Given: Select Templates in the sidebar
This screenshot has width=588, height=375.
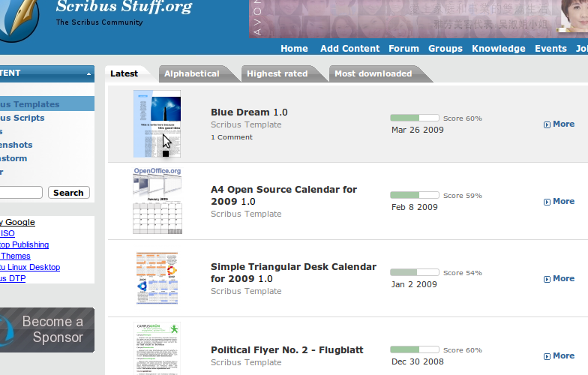Looking at the screenshot, I should (46, 103).
